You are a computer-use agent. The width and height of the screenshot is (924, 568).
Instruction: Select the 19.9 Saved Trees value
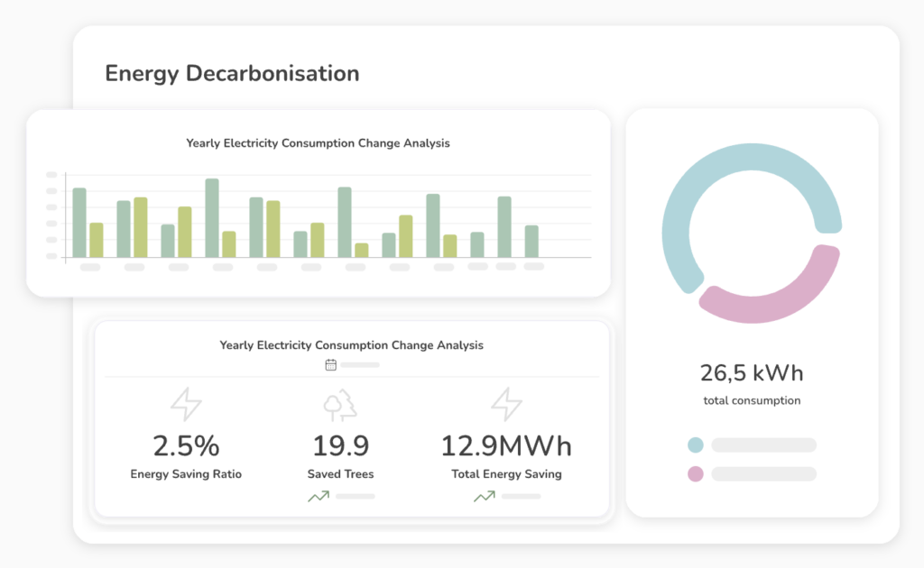click(x=340, y=445)
